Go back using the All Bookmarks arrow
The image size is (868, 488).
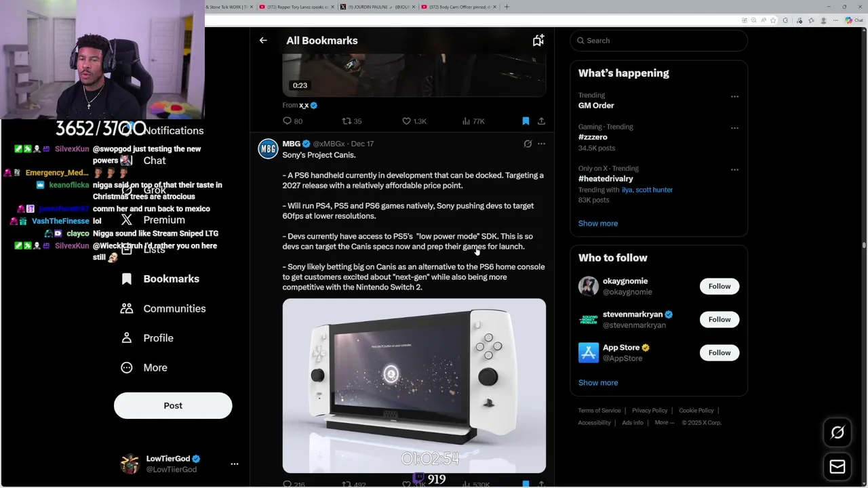(x=263, y=41)
